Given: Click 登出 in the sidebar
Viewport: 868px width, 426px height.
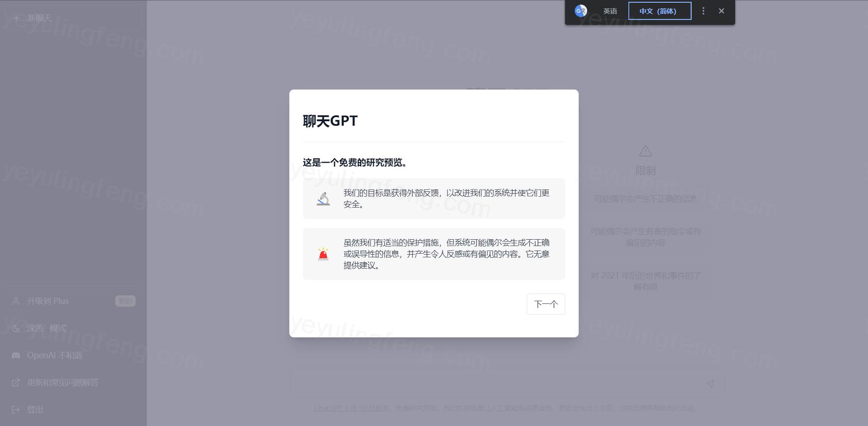Looking at the screenshot, I should (74, 410).
